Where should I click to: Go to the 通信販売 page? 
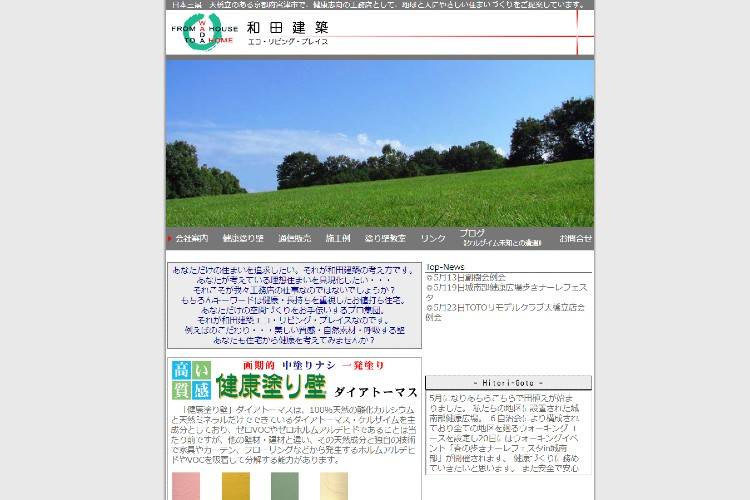point(294,239)
